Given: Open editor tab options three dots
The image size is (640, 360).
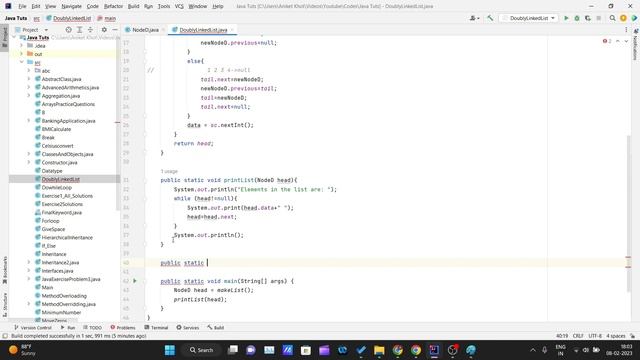Looking at the screenshot, I should tap(626, 30).
